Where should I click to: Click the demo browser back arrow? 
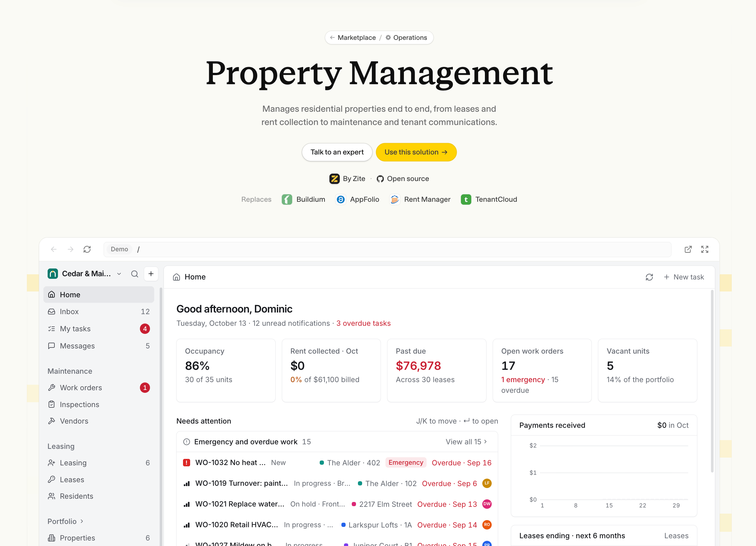(54, 249)
